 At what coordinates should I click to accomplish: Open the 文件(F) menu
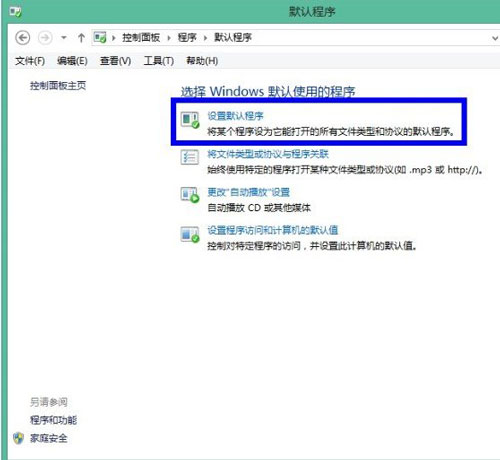[30, 61]
